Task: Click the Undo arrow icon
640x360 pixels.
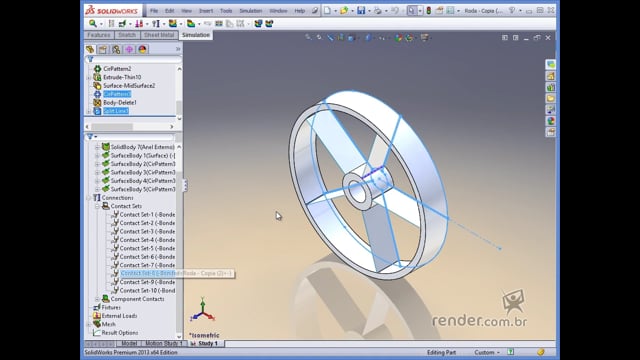Action: pyautogui.click(x=395, y=11)
